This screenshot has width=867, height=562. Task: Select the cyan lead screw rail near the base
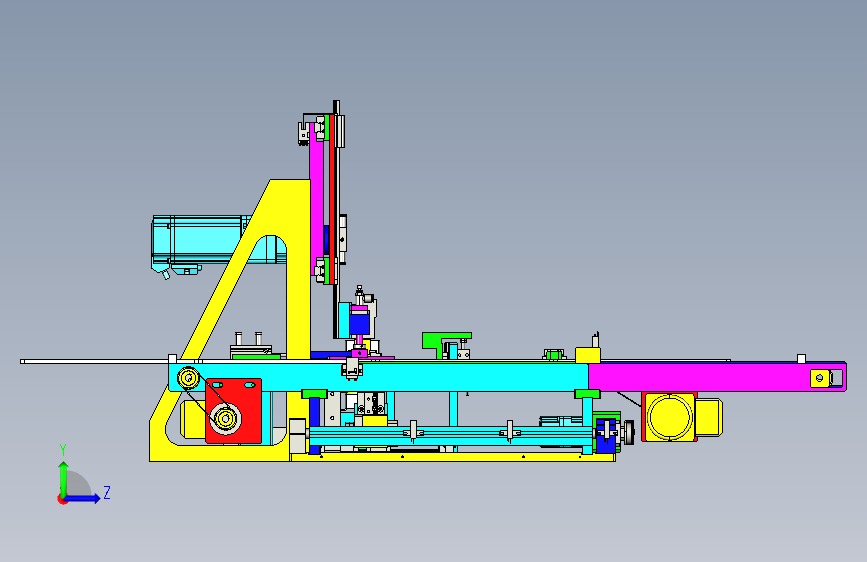451,435
